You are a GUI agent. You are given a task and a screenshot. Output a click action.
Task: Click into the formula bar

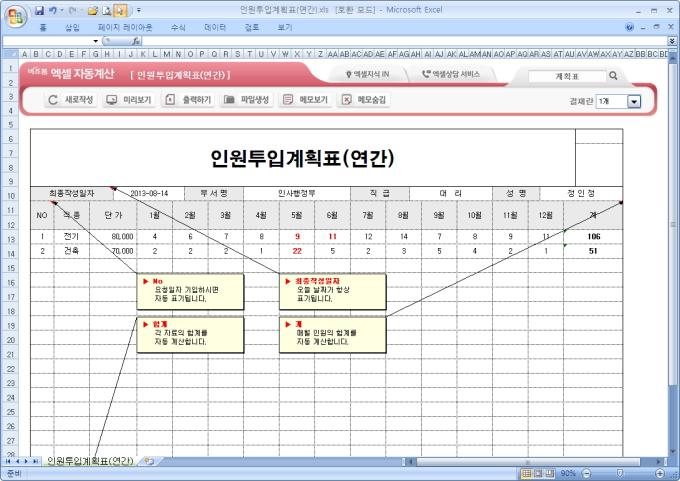point(405,41)
